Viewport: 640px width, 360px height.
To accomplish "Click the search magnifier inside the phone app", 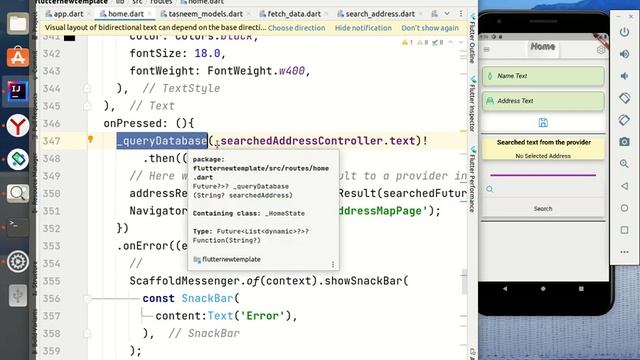I will pyautogui.click(x=490, y=189).
